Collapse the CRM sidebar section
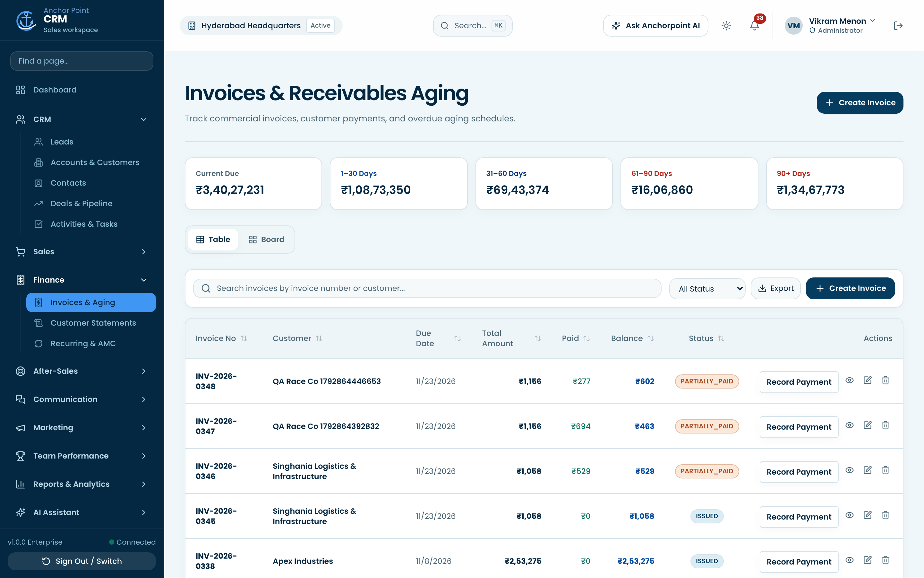924x578 pixels. 82,119
